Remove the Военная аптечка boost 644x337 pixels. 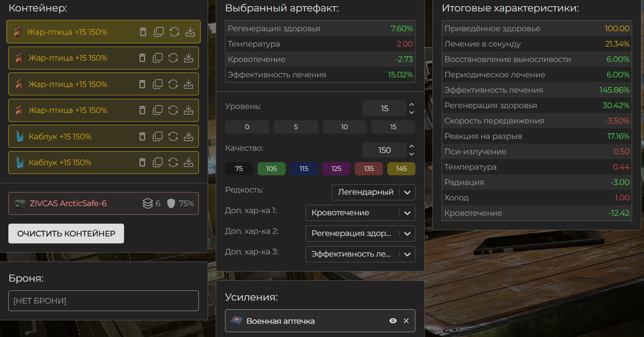pos(406,321)
